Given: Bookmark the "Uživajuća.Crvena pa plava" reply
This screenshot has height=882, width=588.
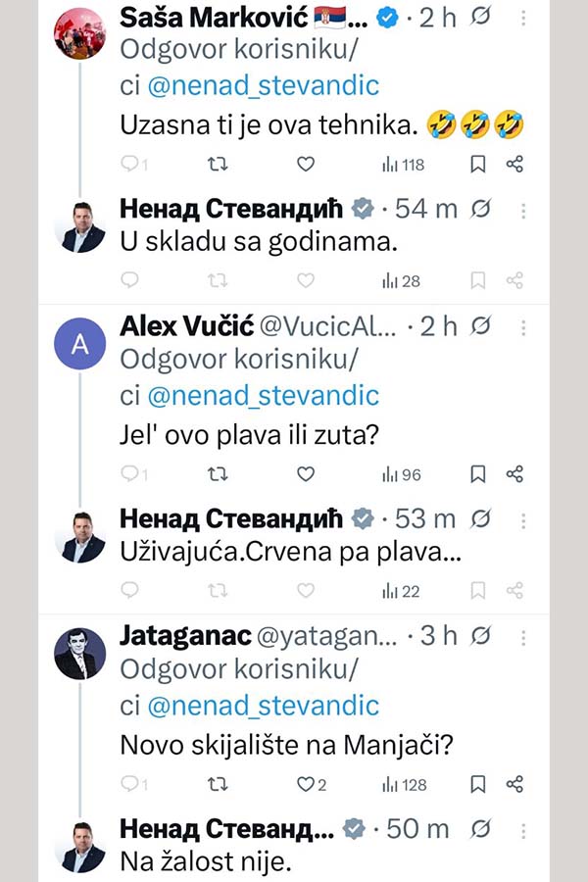Looking at the screenshot, I should pos(477,590).
